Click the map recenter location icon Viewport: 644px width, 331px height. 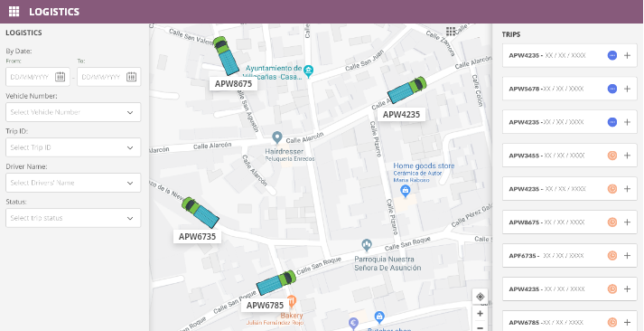pos(480,297)
